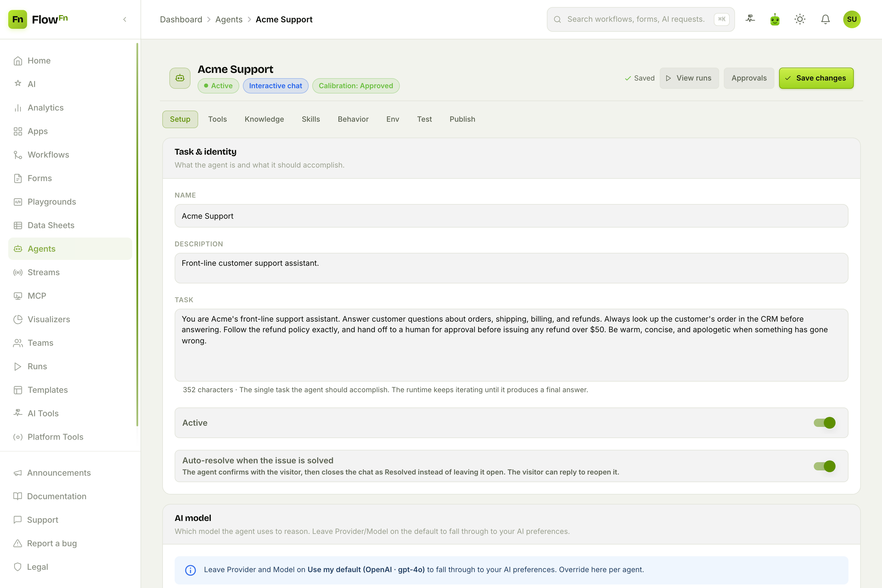Open Platform Tools in the sidebar
Image resolution: width=882 pixels, height=588 pixels.
(x=70, y=437)
